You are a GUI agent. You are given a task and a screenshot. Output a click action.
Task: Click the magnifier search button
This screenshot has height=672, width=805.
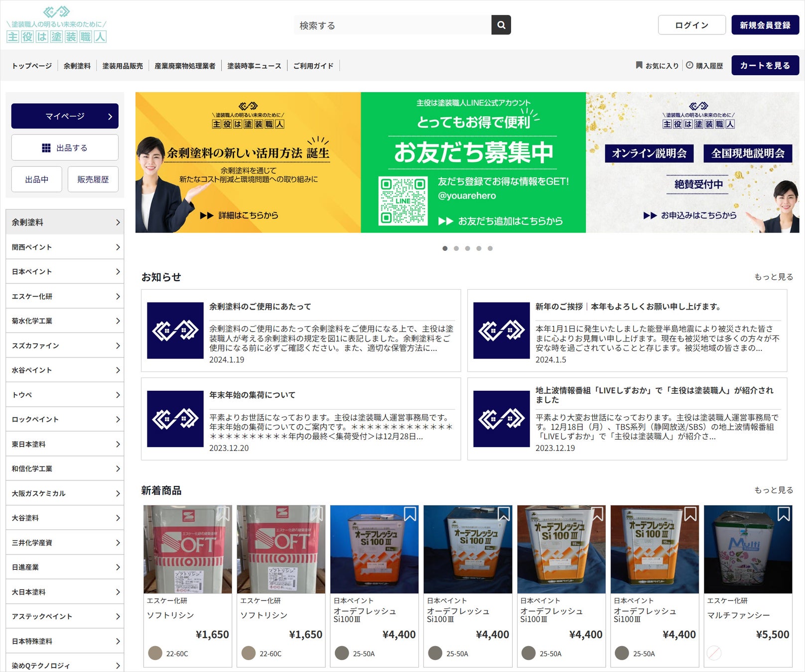coord(501,25)
